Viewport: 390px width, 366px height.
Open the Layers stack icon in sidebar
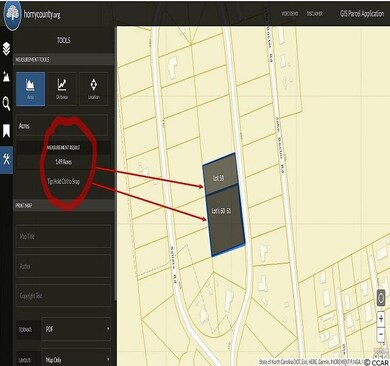pos(6,49)
